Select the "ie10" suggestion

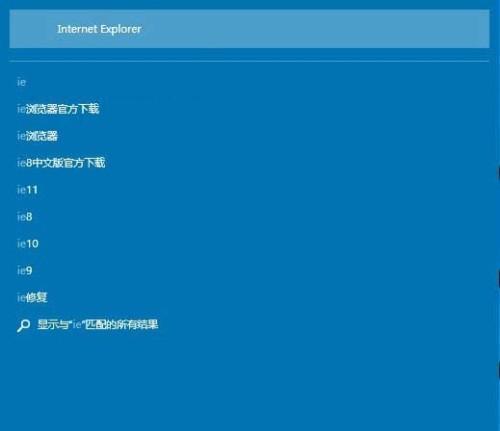[x=28, y=244]
